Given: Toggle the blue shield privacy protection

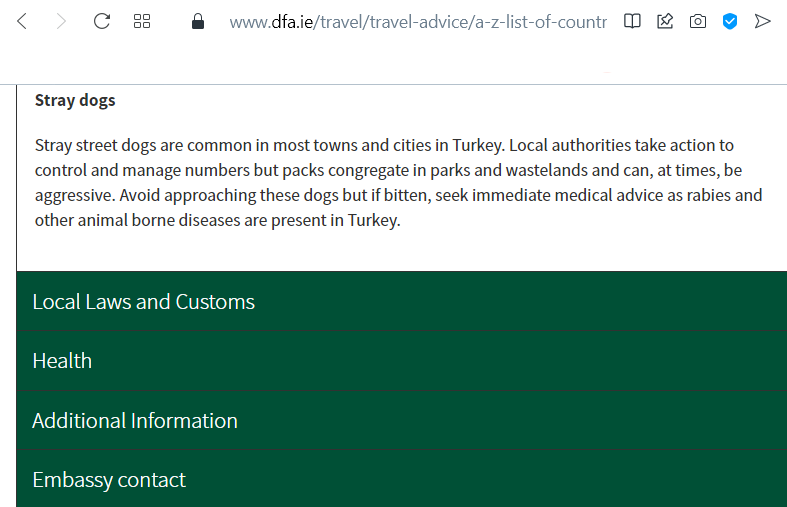Looking at the screenshot, I should (x=730, y=22).
